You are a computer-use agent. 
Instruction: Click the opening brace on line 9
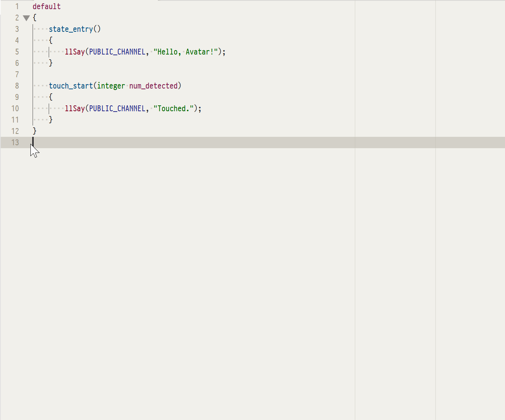[x=51, y=97]
